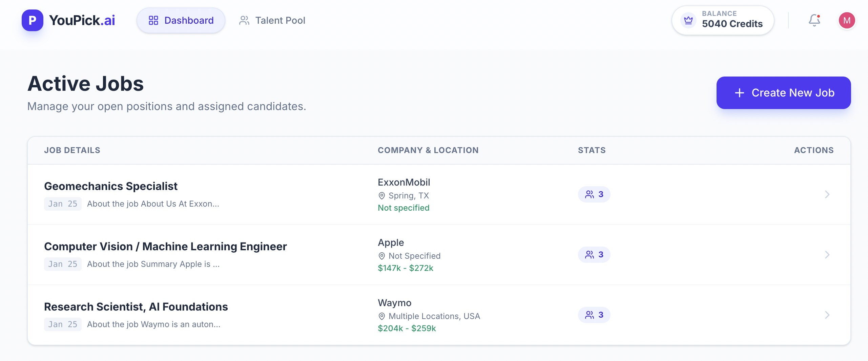Open the Geomechanics Specialist job title
The height and width of the screenshot is (361, 868).
[111, 186]
